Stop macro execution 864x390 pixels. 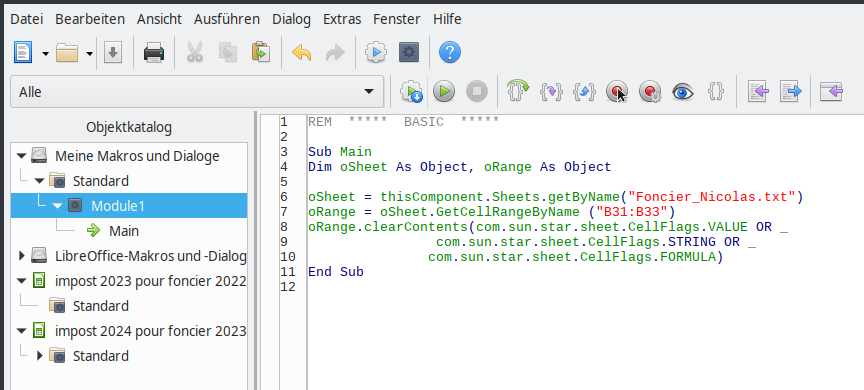tap(477, 91)
